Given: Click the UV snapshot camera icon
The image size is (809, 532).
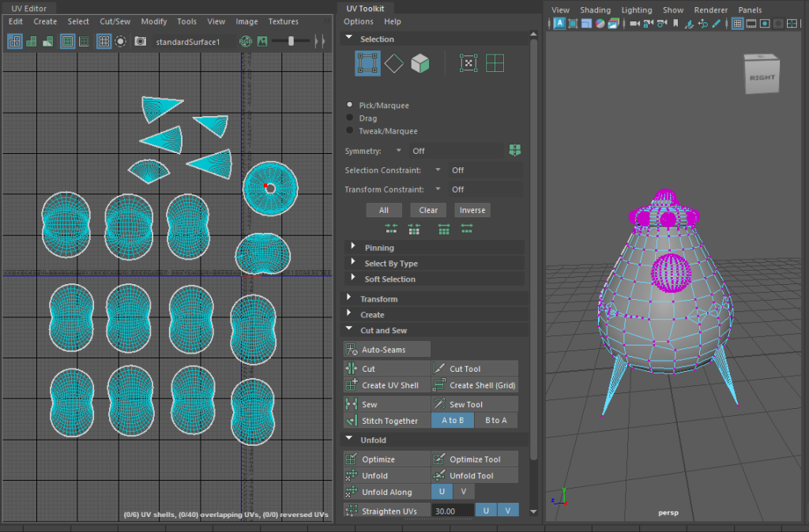Looking at the screenshot, I should [x=140, y=41].
